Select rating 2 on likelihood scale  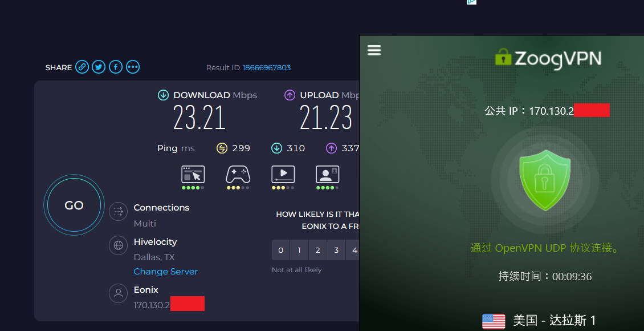click(317, 250)
